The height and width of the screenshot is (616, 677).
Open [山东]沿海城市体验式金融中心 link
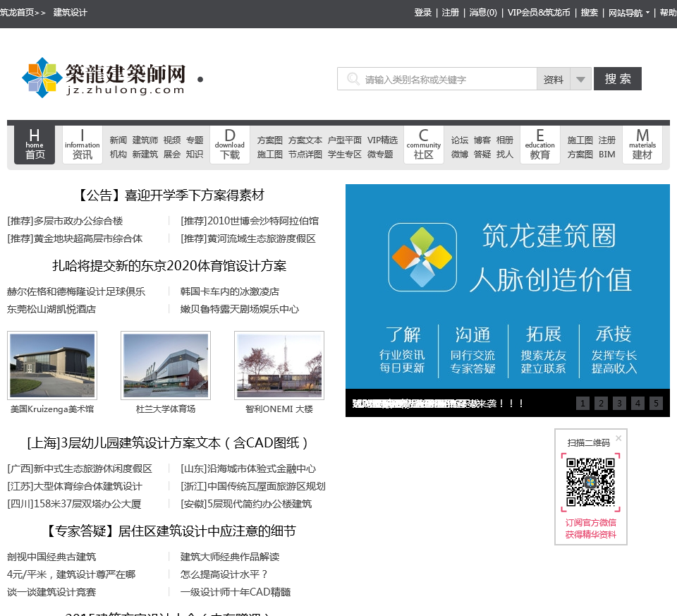(248, 469)
